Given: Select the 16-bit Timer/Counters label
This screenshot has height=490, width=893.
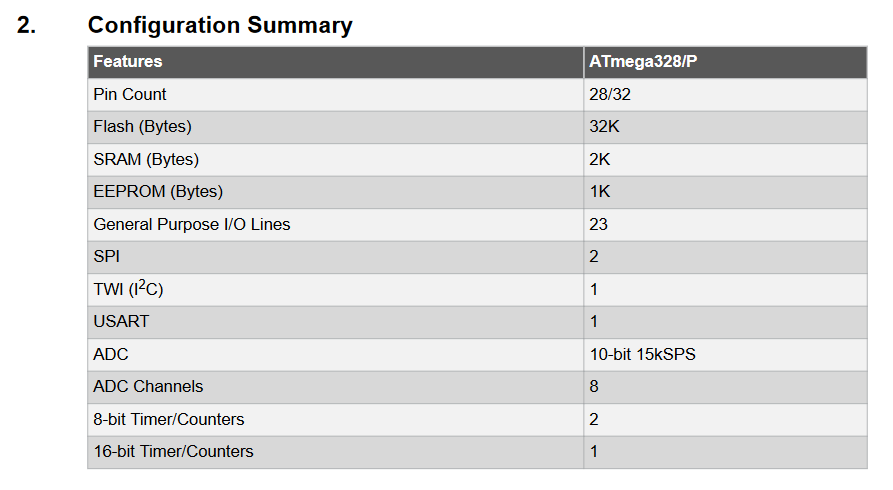Looking at the screenshot, I should tap(173, 451).
